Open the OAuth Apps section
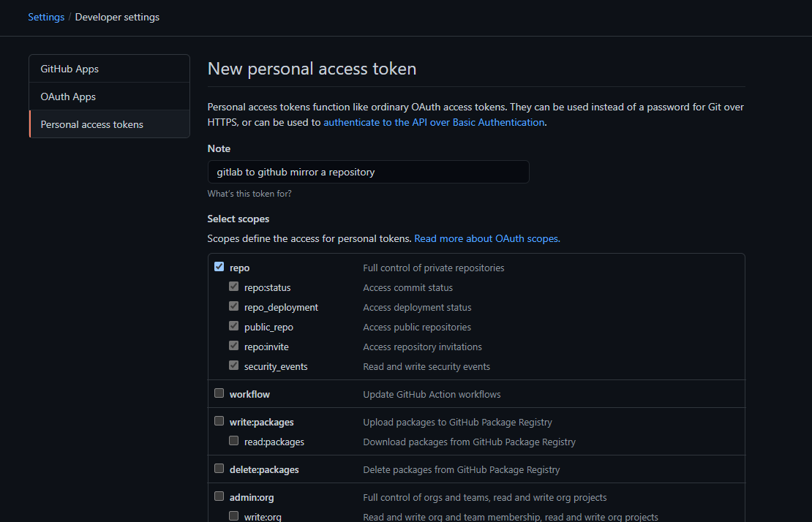Viewport: 812px width, 522px height. coord(109,97)
